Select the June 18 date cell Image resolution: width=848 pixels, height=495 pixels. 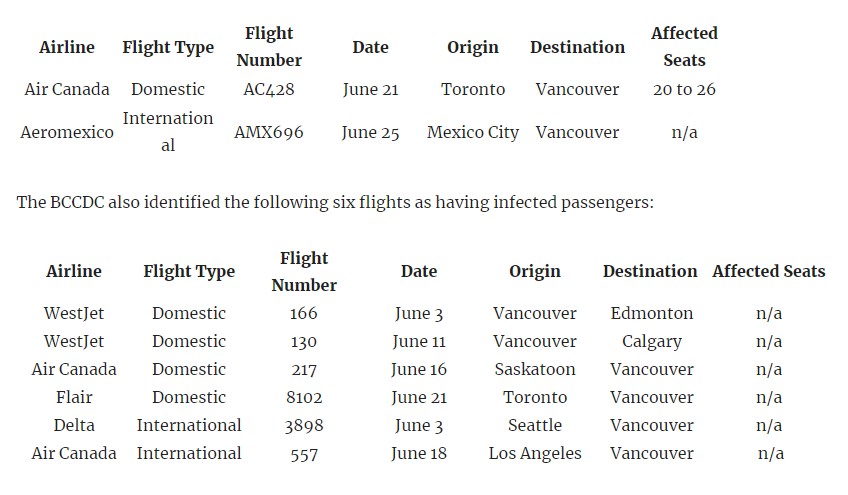(419, 454)
